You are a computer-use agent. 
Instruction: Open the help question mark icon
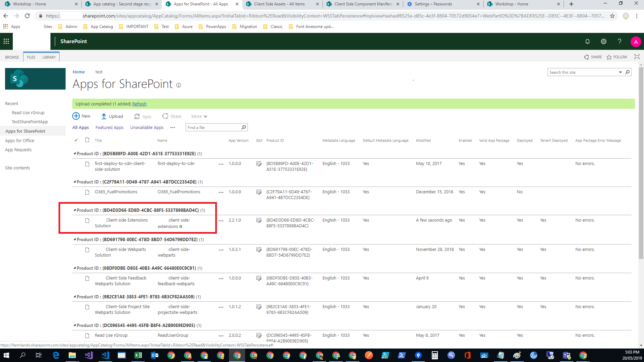pyautogui.click(x=619, y=41)
